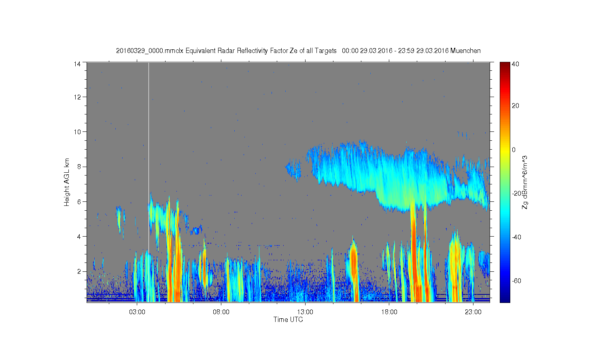Image resolution: width=607 pixels, height=364 pixels.
Task: Select the height axis tick label 10
Action: pos(77,131)
